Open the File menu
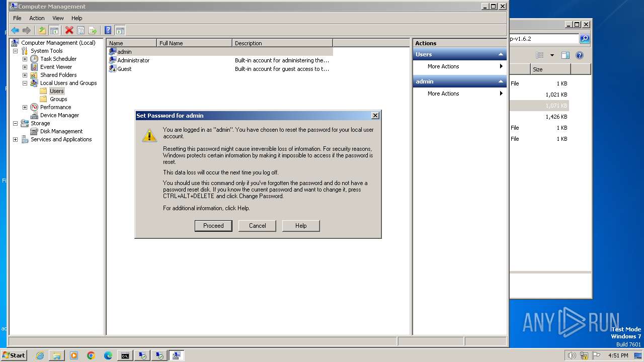 click(x=17, y=18)
